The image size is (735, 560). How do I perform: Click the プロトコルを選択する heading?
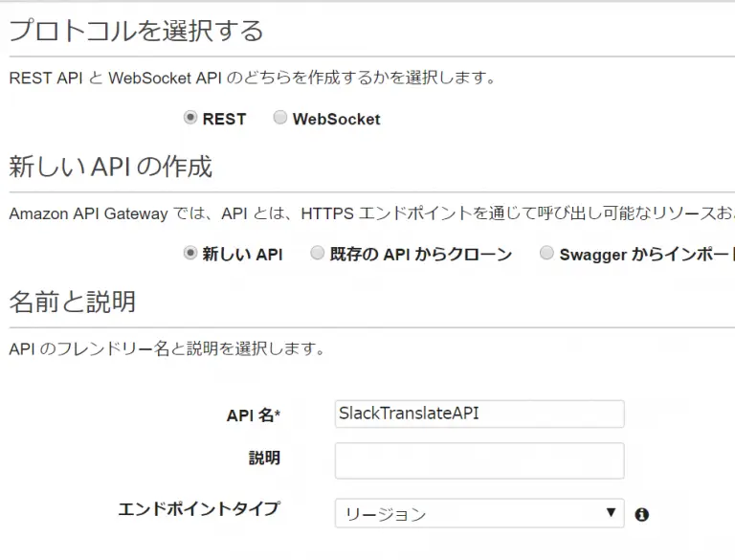[136, 31]
